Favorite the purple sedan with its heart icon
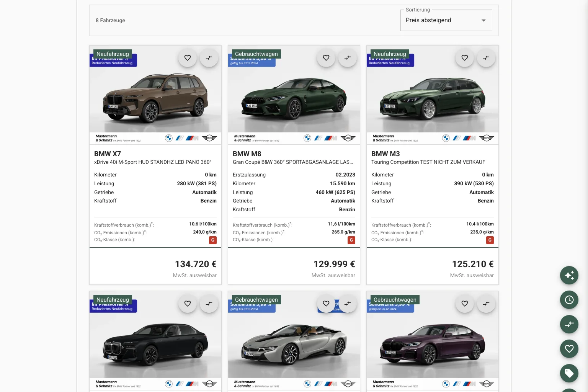 (465, 304)
